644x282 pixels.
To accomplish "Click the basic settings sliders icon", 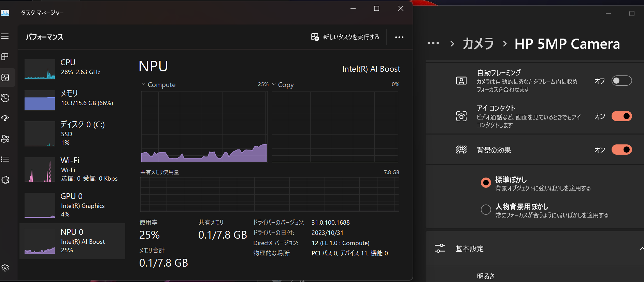I will [x=440, y=248].
